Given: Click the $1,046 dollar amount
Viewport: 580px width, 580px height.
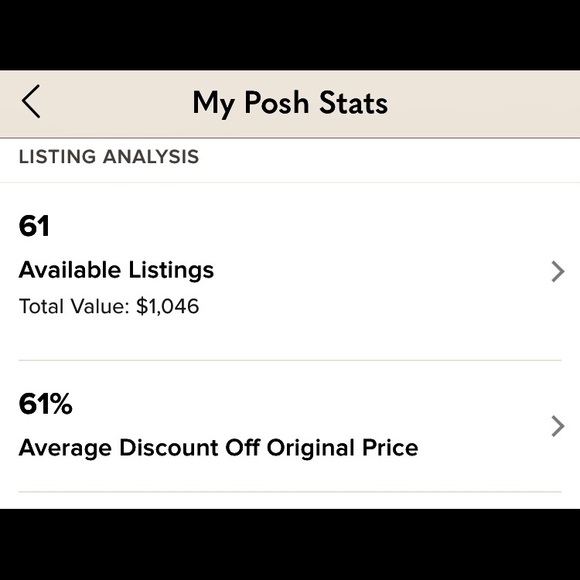Looking at the screenshot, I should click(x=168, y=307).
